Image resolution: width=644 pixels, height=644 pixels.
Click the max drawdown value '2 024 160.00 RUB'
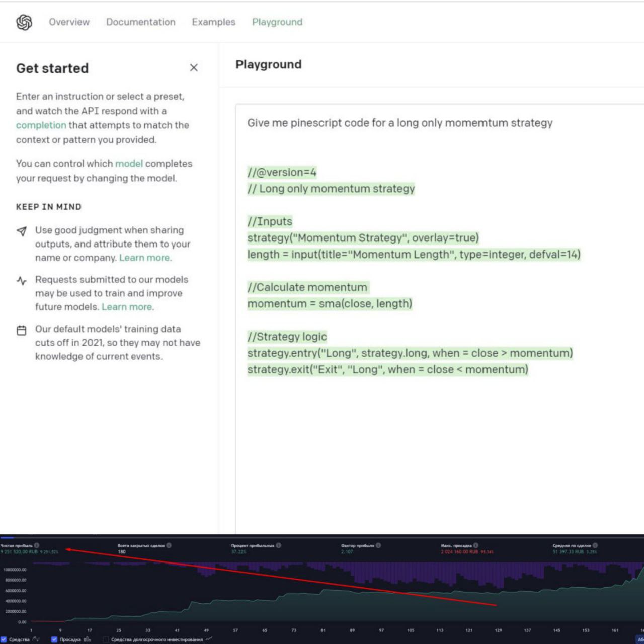[x=460, y=552]
